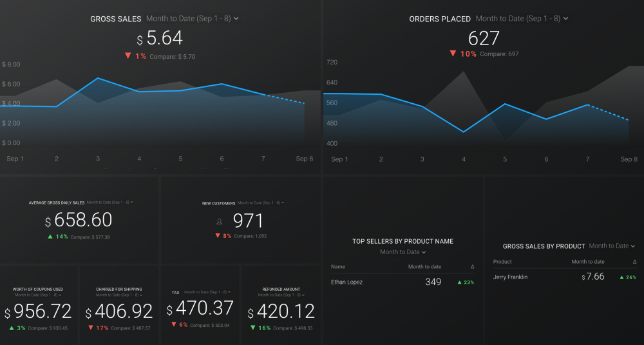This screenshot has width=644, height=345.
Task: Click the New Customers person icon
Action: pos(219,221)
